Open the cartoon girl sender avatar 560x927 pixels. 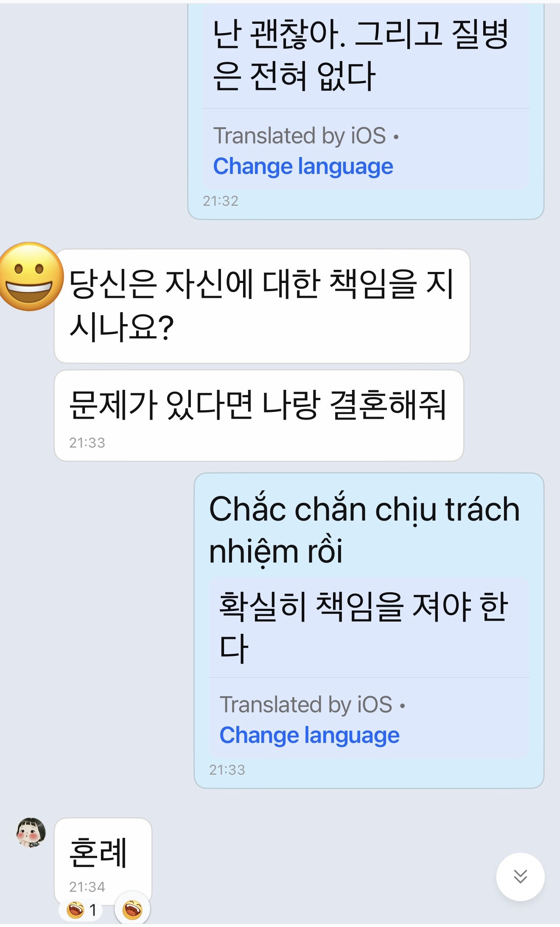point(31,833)
